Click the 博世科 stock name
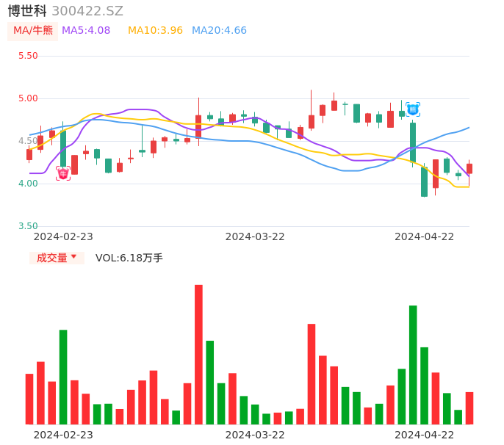Viewport: 504px width, 445px height. pyautogui.click(x=27, y=11)
